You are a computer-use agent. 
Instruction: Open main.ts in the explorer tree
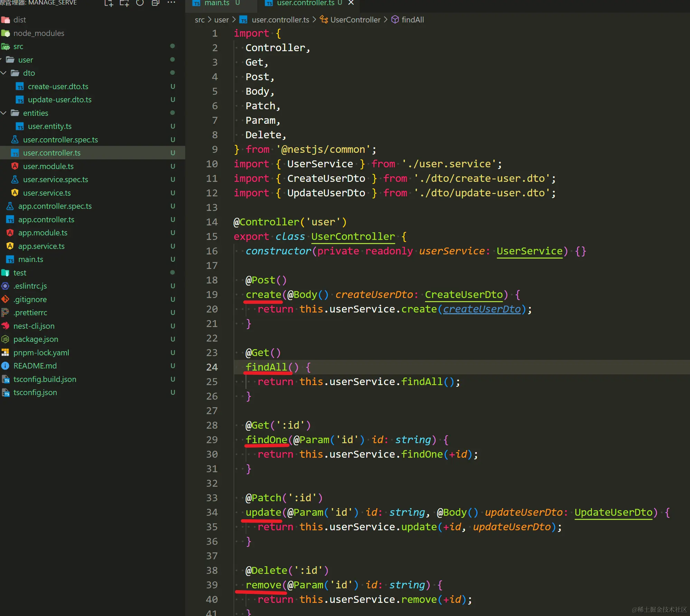[31, 259]
